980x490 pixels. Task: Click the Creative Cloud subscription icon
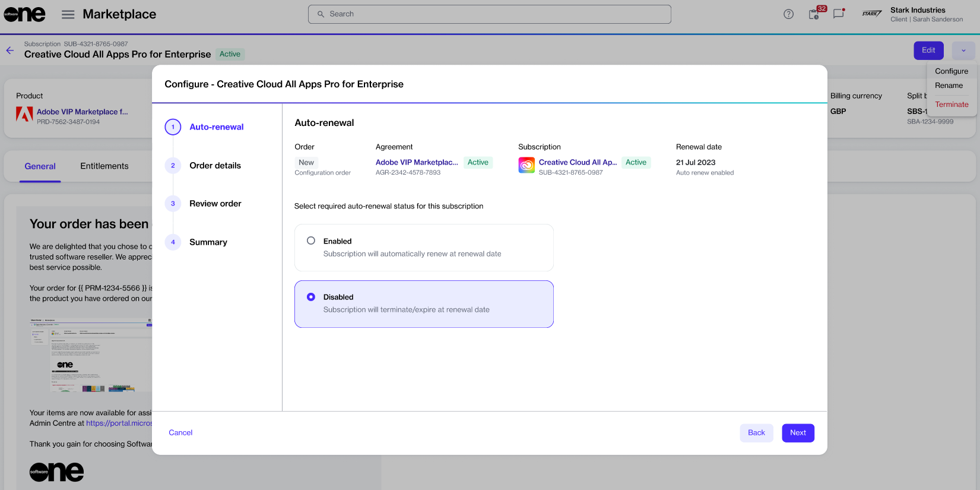point(527,165)
